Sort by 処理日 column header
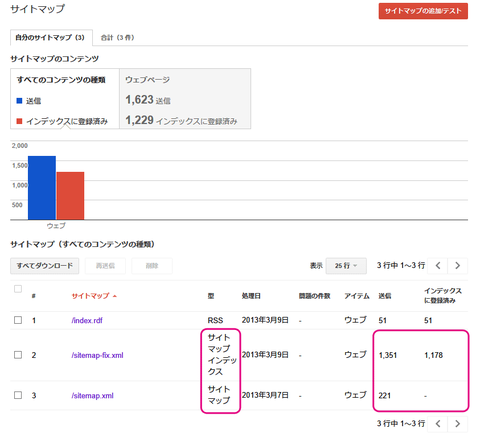Image resolution: width=480 pixels, height=433 pixels. click(251, 296)
